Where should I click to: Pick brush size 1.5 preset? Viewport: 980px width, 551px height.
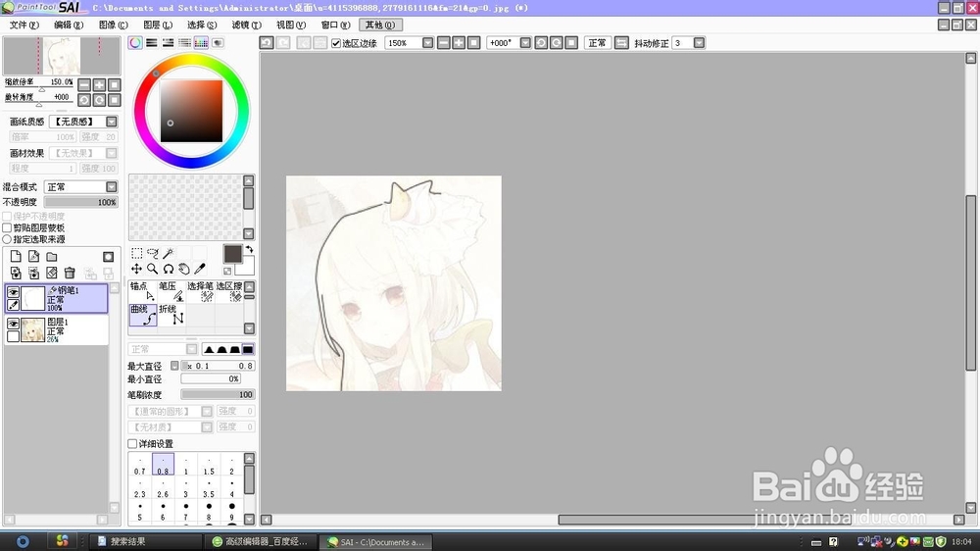coord(209,465)
